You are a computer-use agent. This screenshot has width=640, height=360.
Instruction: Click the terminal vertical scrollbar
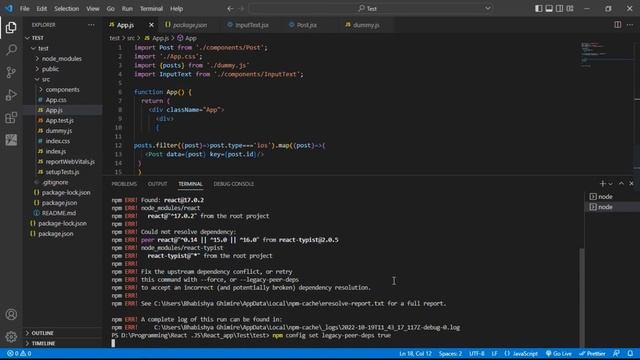[582, 297]
